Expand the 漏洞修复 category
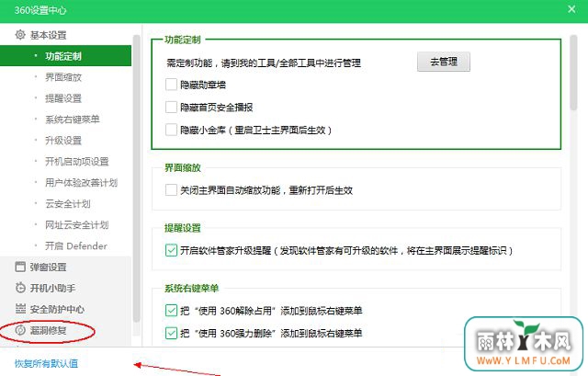 (48, 330)
